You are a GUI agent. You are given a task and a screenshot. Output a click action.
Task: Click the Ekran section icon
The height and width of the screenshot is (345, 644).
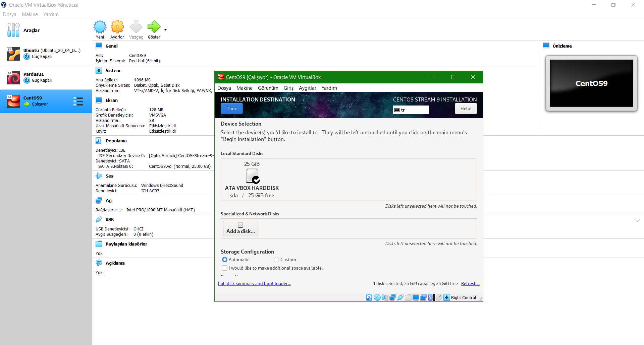[x=99, y=100]
